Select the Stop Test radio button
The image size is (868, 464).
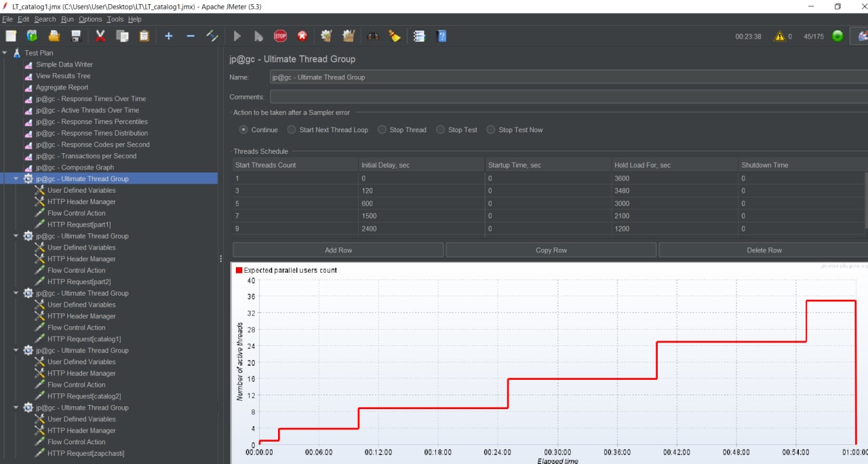440,130
